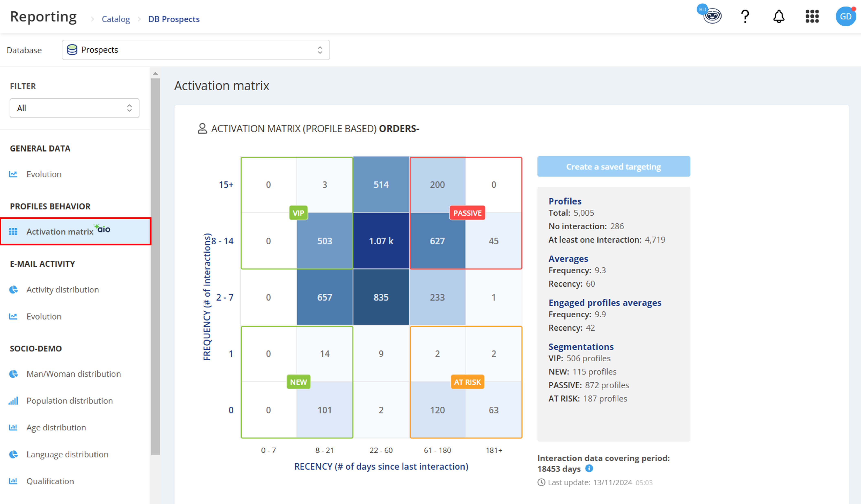Select the 514 matrix cell
Screen dimensions: 861x504
381,184
